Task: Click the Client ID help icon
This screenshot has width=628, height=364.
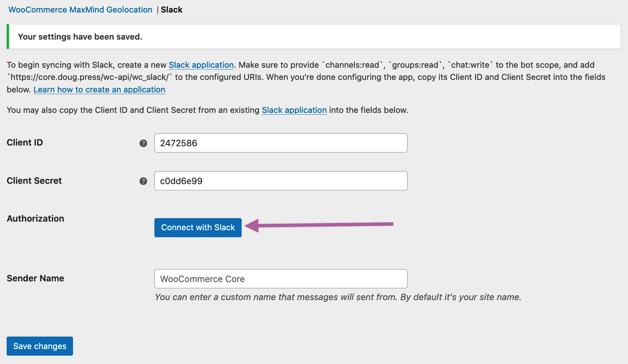Action: 143,143
